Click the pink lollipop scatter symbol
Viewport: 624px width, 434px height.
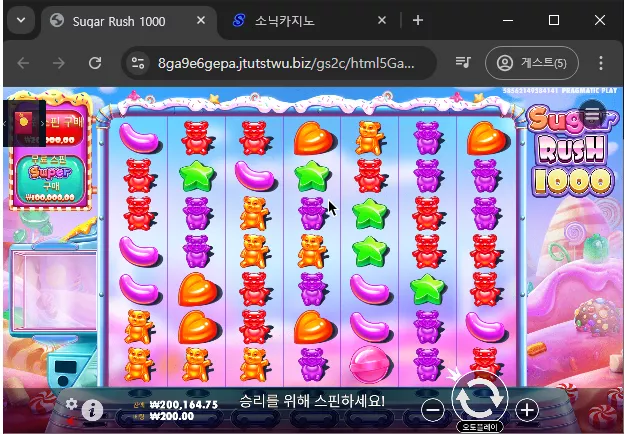coord(370,366)
